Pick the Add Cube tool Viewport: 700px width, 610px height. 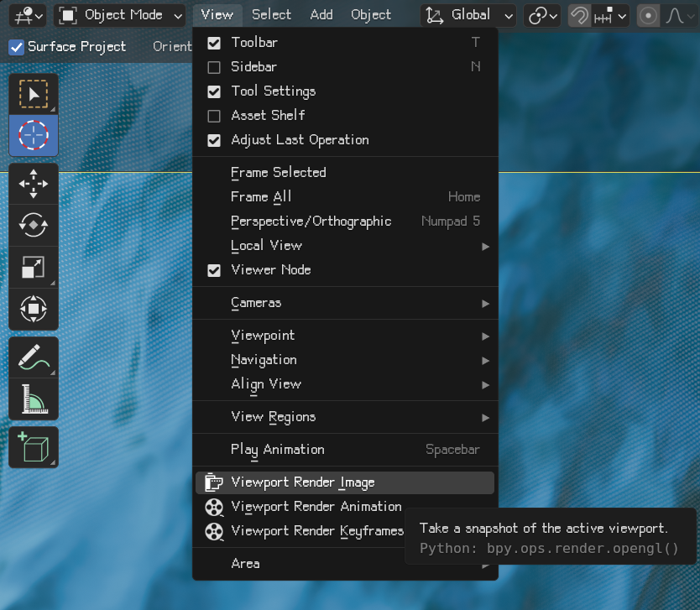pyautogui.click(x=34, y=447)
